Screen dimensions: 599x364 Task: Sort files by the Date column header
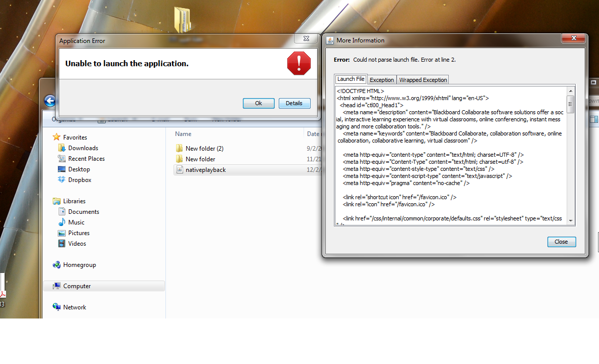coord(313,134)
